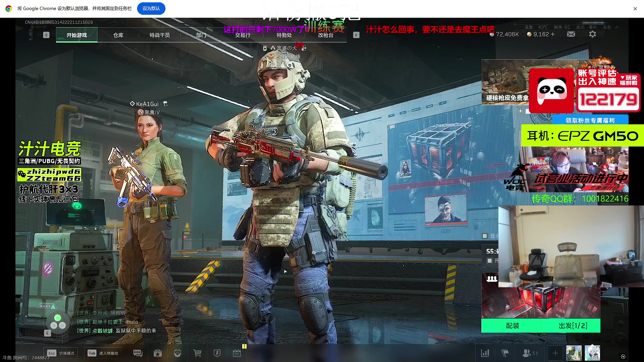
Task: Click the squad members icon above loot crate
Action: pos(492,279)
